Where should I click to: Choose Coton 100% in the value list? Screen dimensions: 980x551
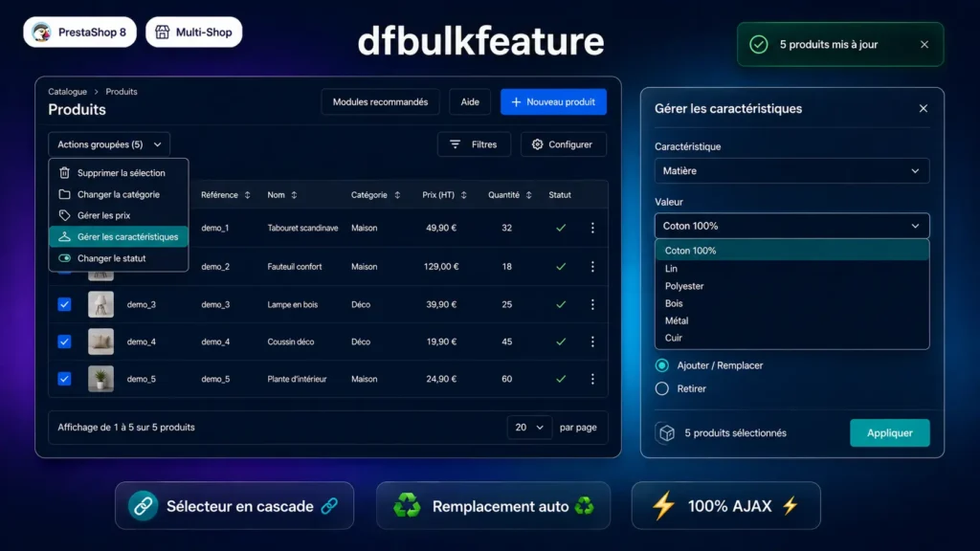791,251
